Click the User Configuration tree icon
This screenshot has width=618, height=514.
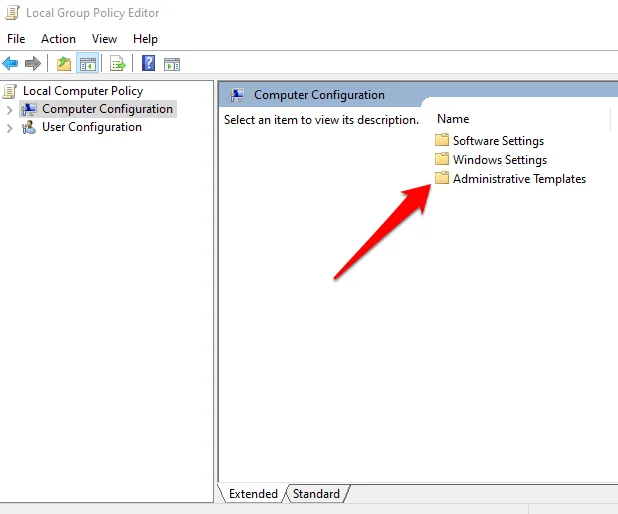coord(29,127)
